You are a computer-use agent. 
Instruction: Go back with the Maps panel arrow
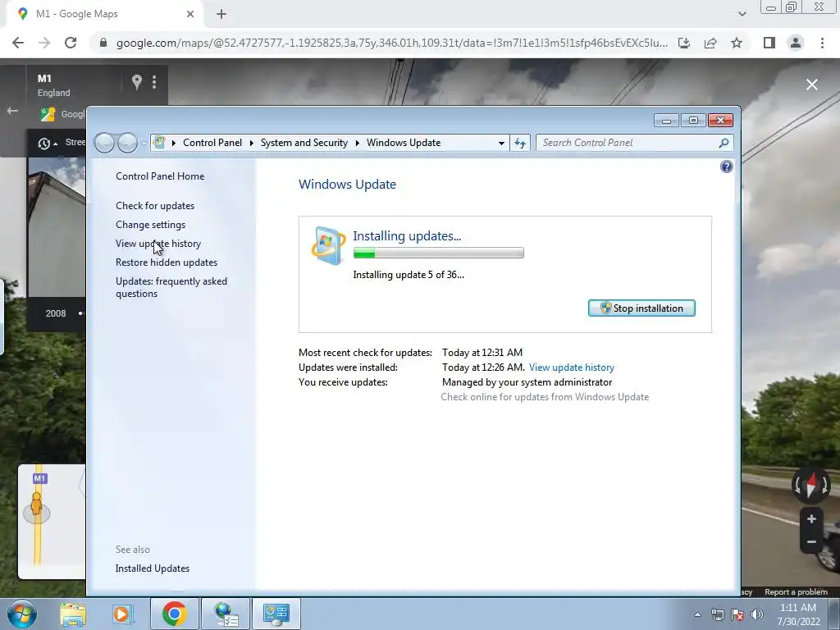[x=12, y=111]
